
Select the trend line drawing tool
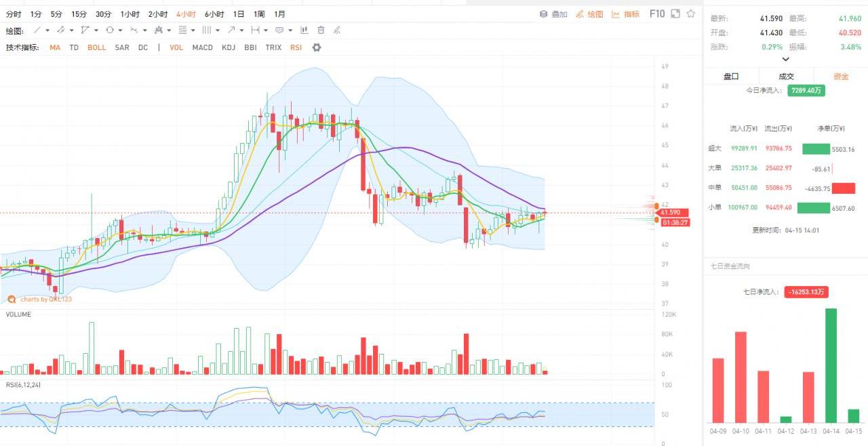[x=37, y=31]
